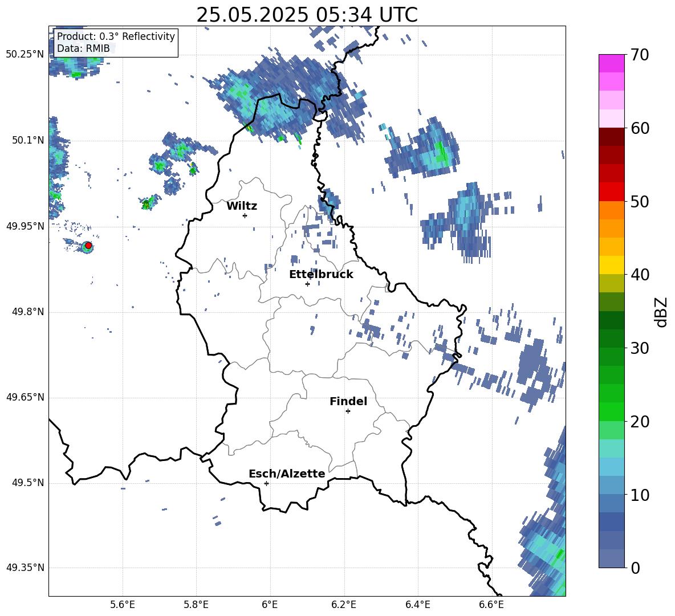This screenshot has height=616, width=675.
Task: Click the longitude label 6.2°E
Action: (344, 605)
